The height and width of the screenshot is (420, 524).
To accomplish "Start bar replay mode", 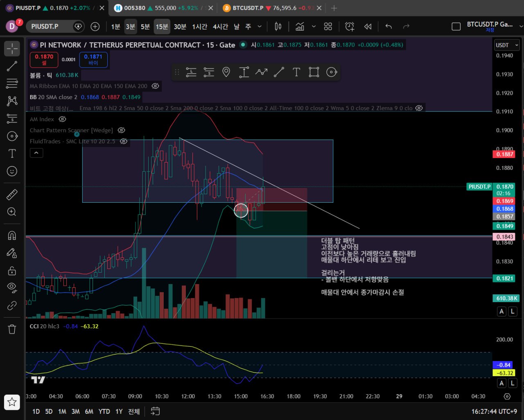I will coord(368,27).
